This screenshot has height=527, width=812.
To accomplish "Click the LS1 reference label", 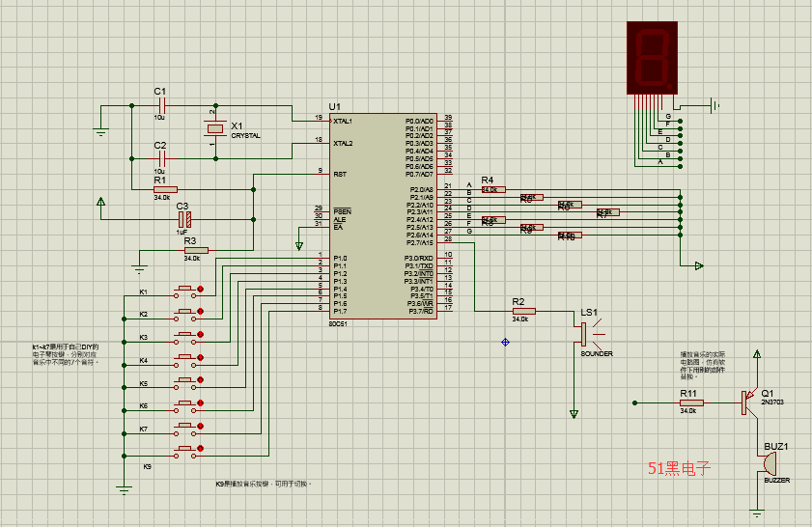I will [x=589, y=312].
